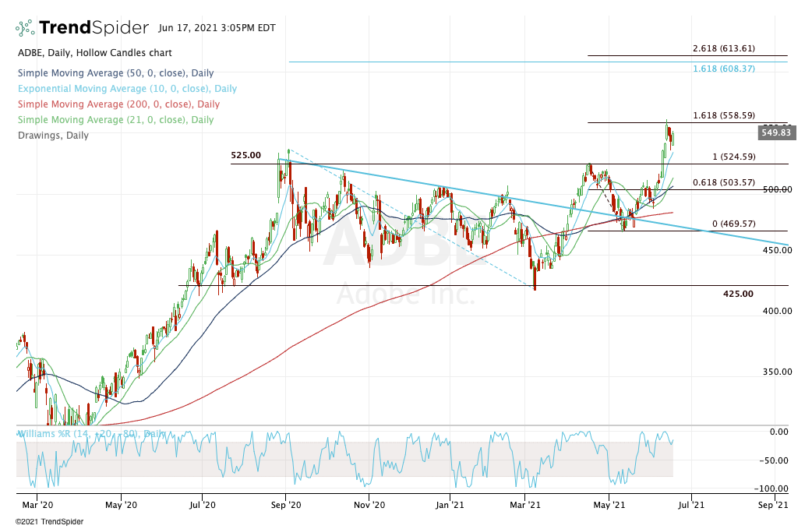Click the Mar '20 date axis label
Viewport: 812px width, 529px height.
[38, 505]
